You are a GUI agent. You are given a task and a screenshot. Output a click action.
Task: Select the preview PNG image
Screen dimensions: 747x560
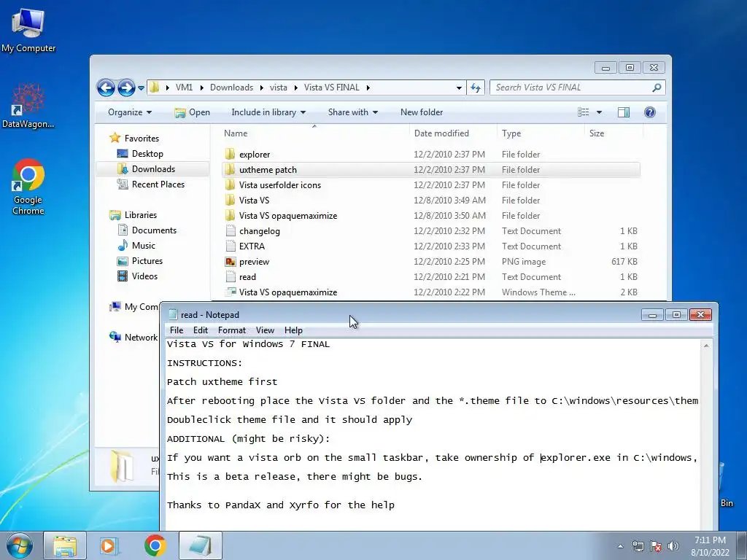click(x=430, y=262)
